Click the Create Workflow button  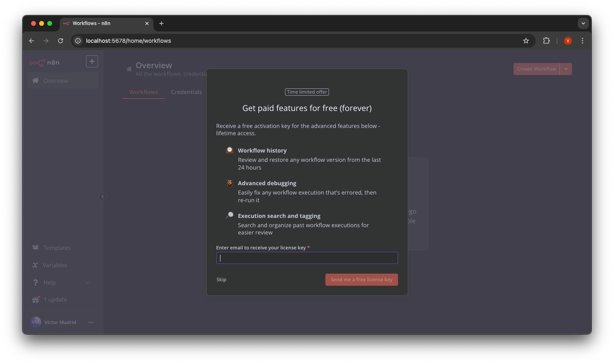pos(536,69)
